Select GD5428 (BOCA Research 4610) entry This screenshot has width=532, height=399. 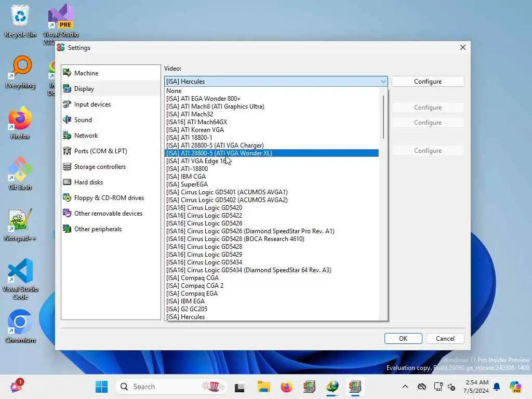click(272, 239)
